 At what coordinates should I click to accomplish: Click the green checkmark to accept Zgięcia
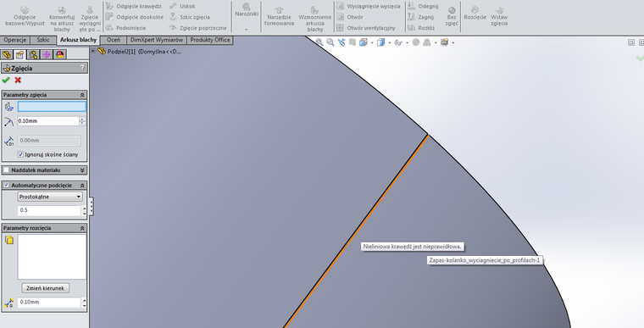pos(6,81)
